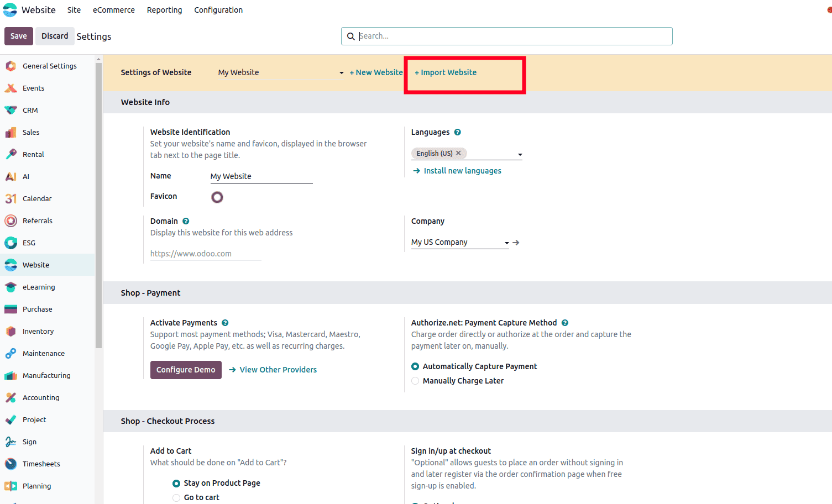Click the arrow next to My US Company

point(516,242)
